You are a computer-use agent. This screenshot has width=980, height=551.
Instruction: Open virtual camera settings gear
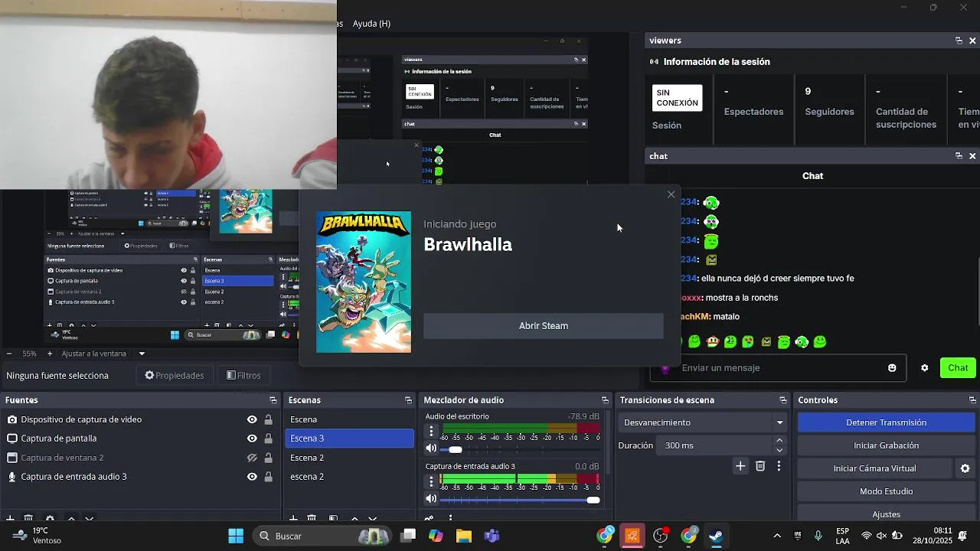[965, 468]
